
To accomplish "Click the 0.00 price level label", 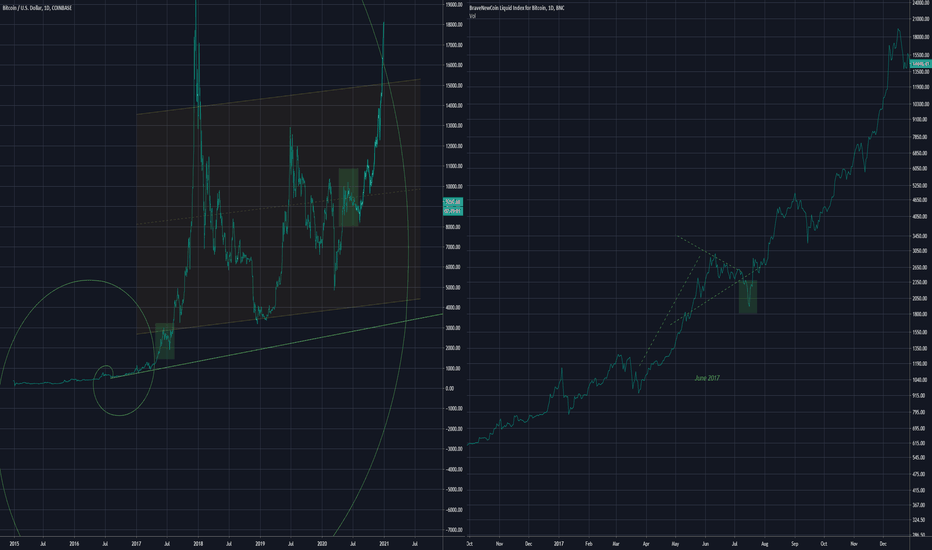I will pos(450,389).
